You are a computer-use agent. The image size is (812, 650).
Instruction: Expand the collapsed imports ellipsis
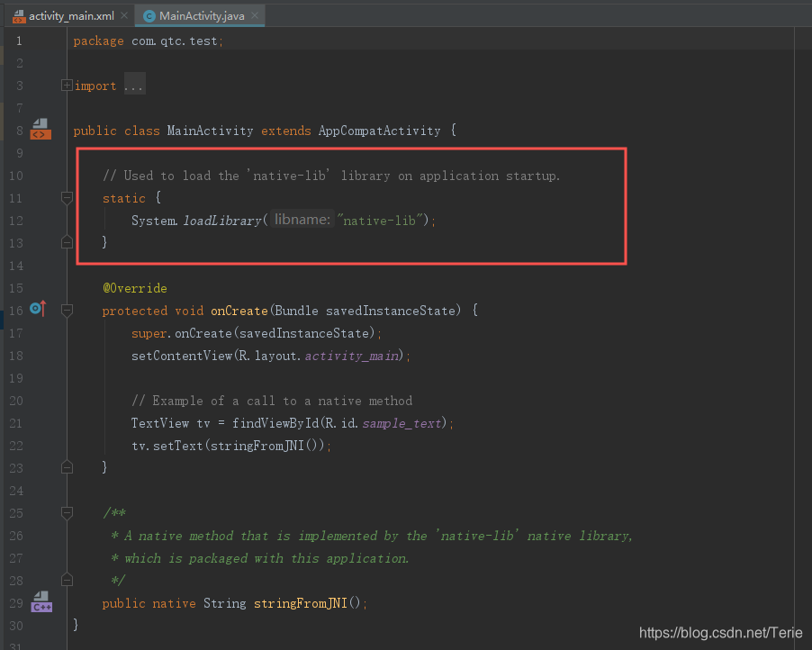133,85
